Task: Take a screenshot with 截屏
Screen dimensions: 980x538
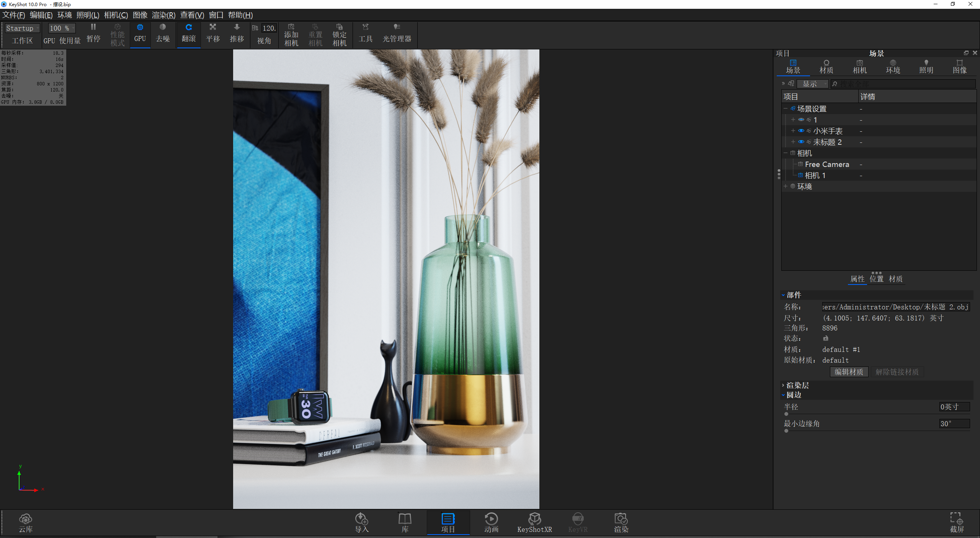Action: [957, 523]
